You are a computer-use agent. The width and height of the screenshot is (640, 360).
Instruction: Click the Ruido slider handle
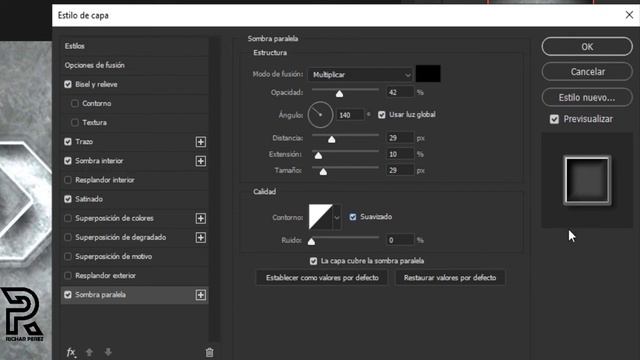point(311,242)
